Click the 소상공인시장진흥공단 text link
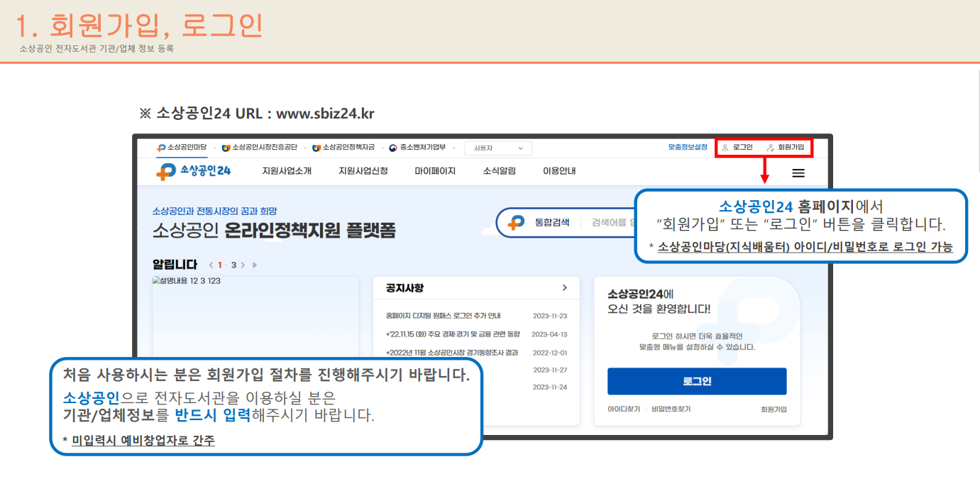The width and height of the screenshot is (980, 501). [x=265, y=148]
